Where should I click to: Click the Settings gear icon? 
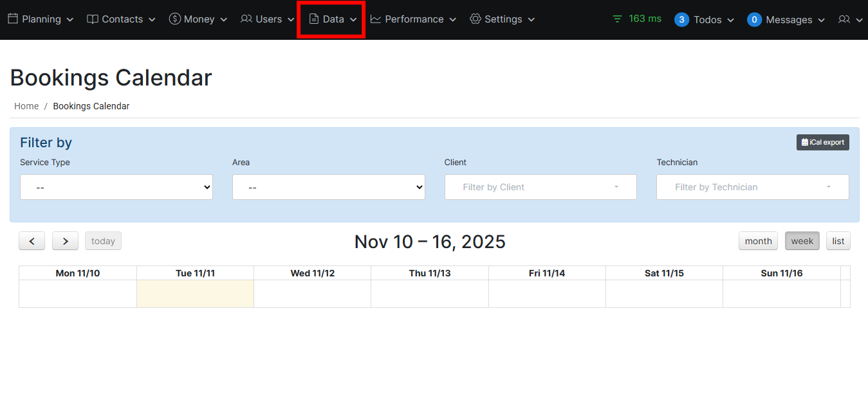[476, 19]
